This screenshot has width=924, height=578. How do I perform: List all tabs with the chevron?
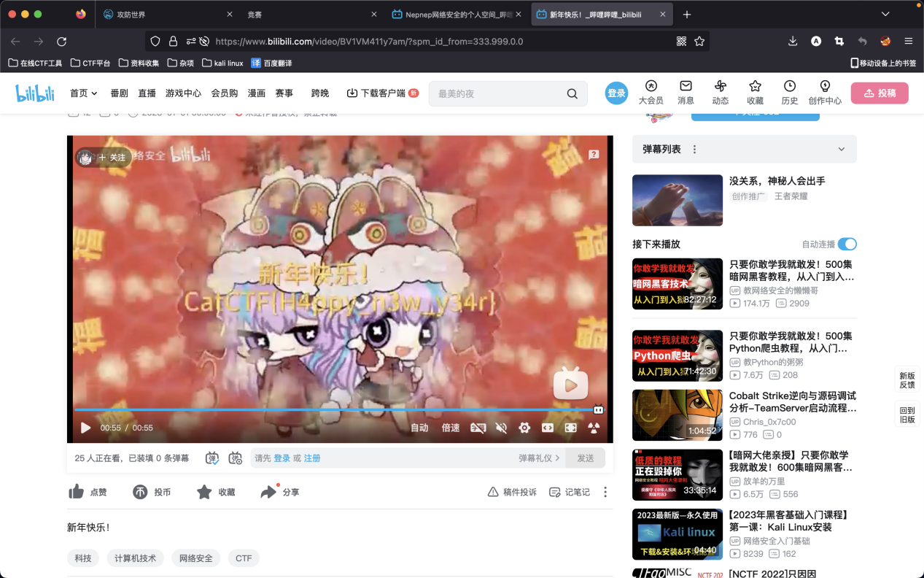(x=885, y=14)
